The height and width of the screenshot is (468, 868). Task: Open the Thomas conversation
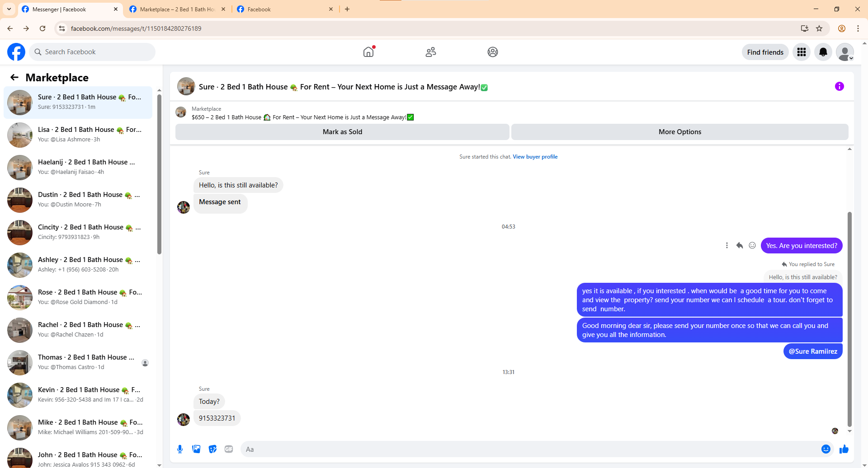tap(78, 362)
